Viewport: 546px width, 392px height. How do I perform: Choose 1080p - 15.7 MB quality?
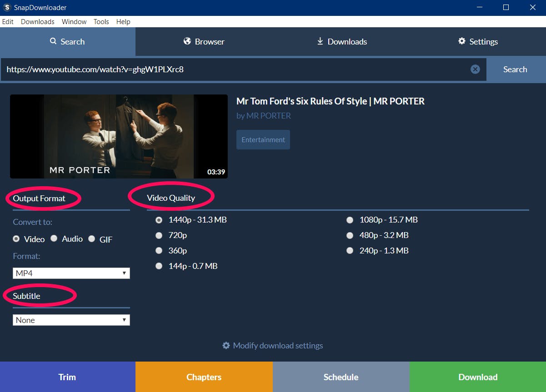[350, 220]
